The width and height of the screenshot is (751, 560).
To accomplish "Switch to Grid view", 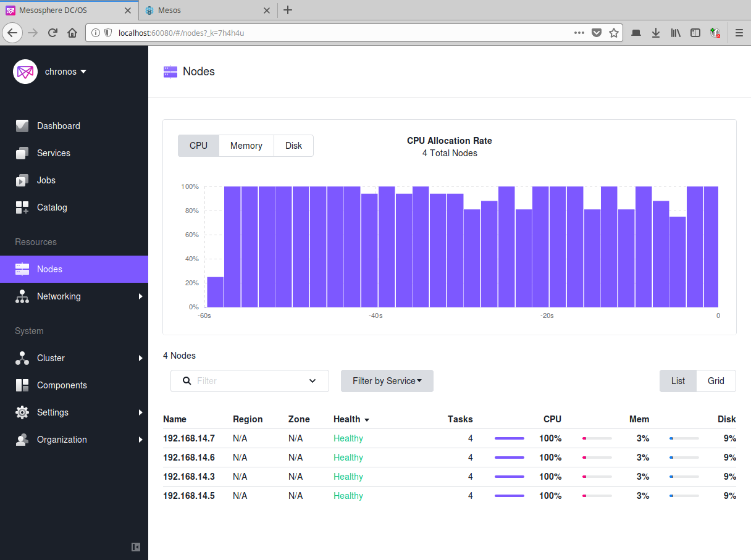I will 716,381.
